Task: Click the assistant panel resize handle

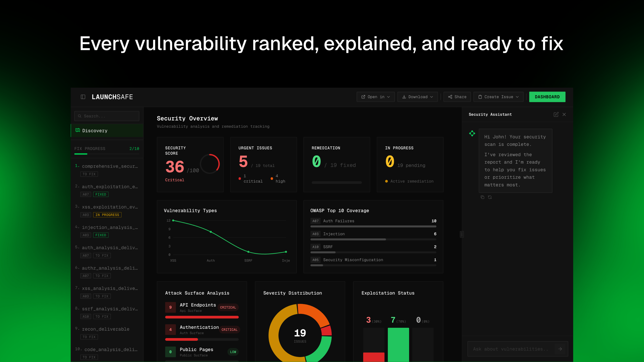Action: coord(462,234)
